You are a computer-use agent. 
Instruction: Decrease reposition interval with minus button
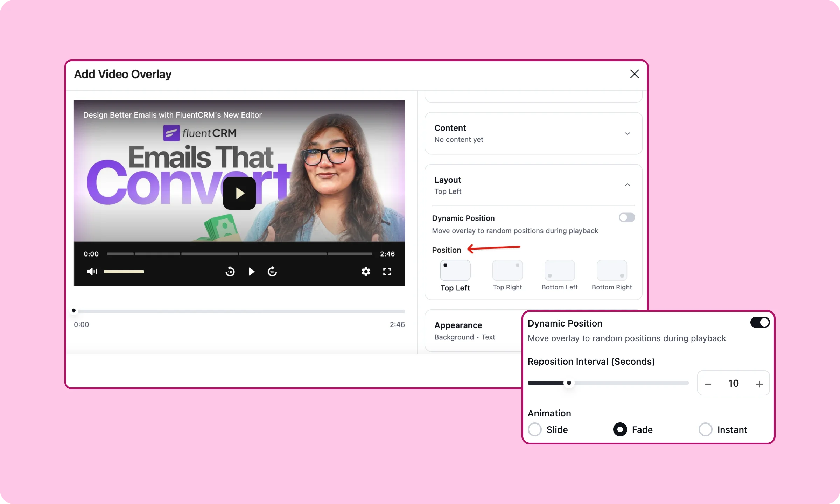point(708,384)
